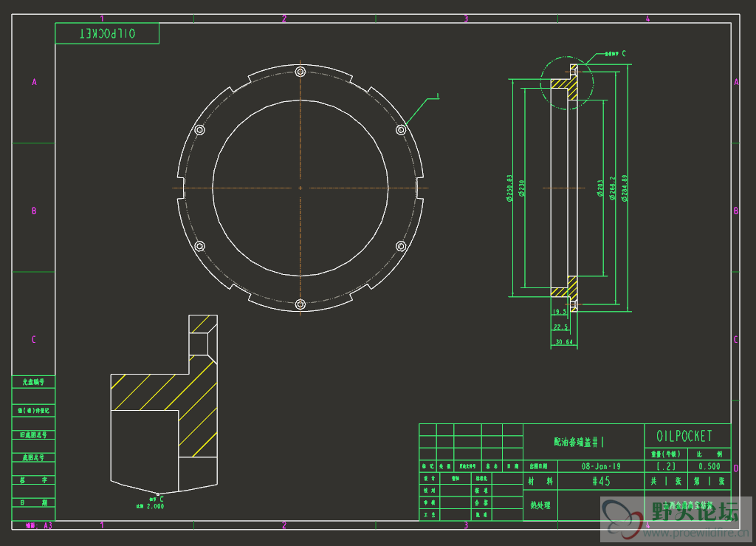The image size is (756, 546).
Task: Click the 热处理 heat treatment label
Action: point(540,505)
